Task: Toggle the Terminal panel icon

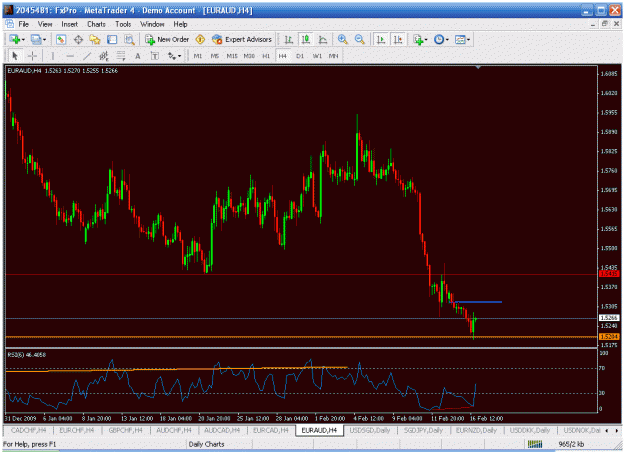Action: [112, 39]
